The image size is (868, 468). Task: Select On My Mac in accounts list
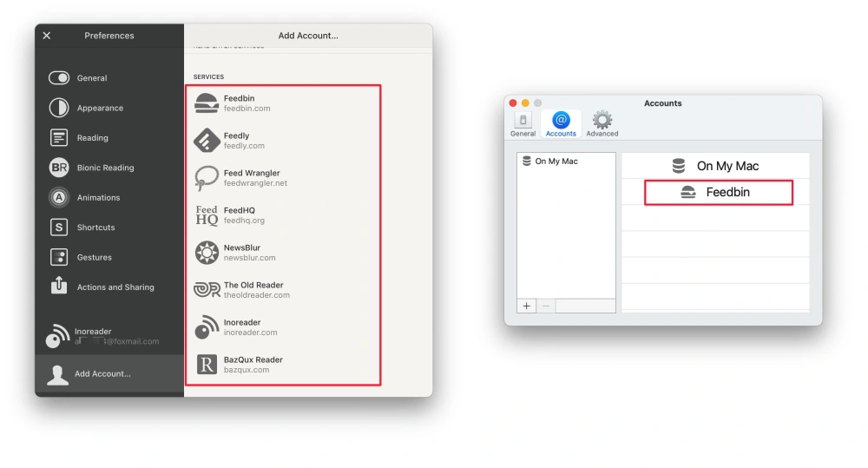point(566,161)
